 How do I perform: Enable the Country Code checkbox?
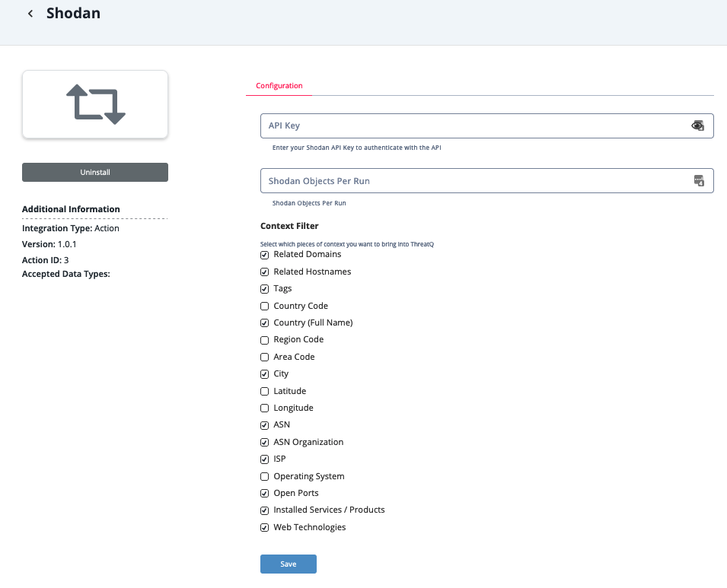[x=265, y=306]
